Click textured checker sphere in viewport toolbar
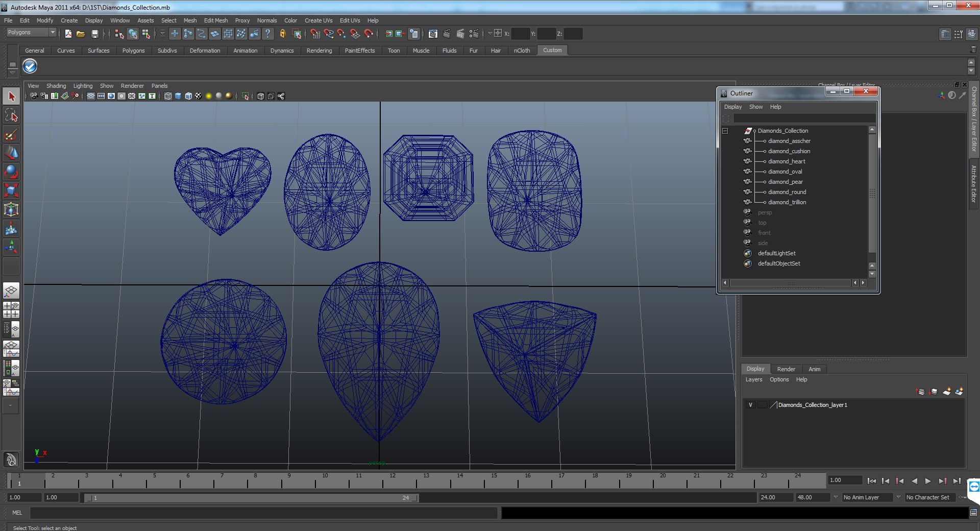Viewport: 980px width, 531px height. pos(198,96)
